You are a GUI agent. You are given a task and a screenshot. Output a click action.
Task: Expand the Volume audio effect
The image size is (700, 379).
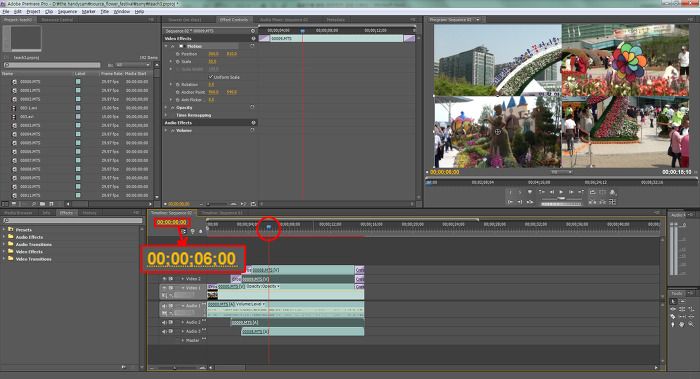167,130
